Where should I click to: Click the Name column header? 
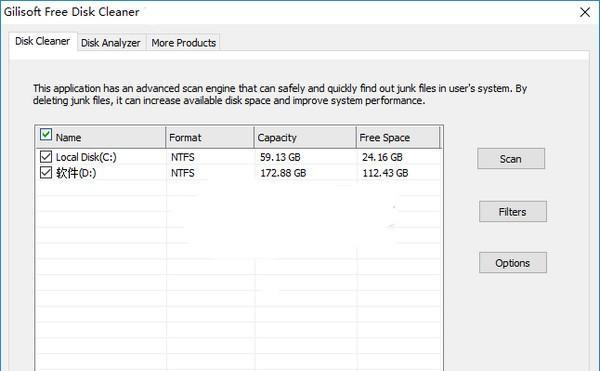coord(101,137)
